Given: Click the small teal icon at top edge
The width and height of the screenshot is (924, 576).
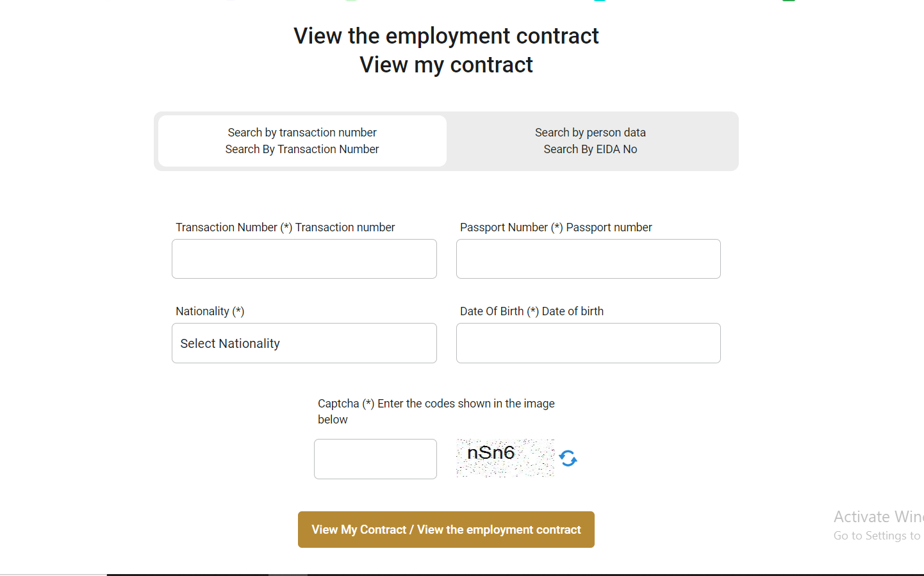Looking at the screenshot, I should pos(599,2).
